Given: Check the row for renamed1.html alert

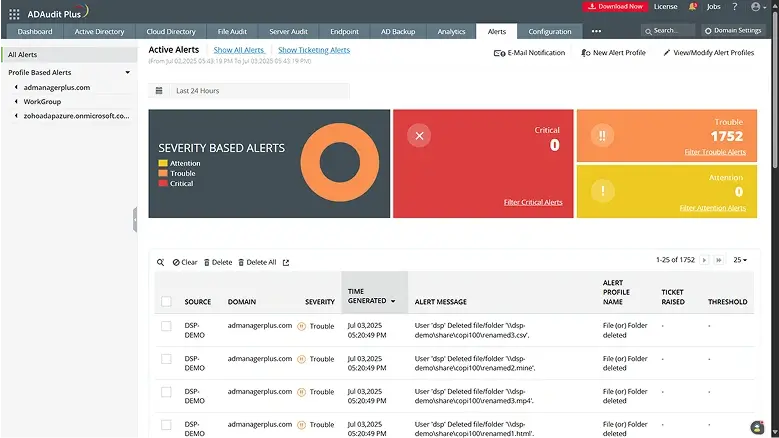Looking at the screenshot, I should tap(166, 425).
